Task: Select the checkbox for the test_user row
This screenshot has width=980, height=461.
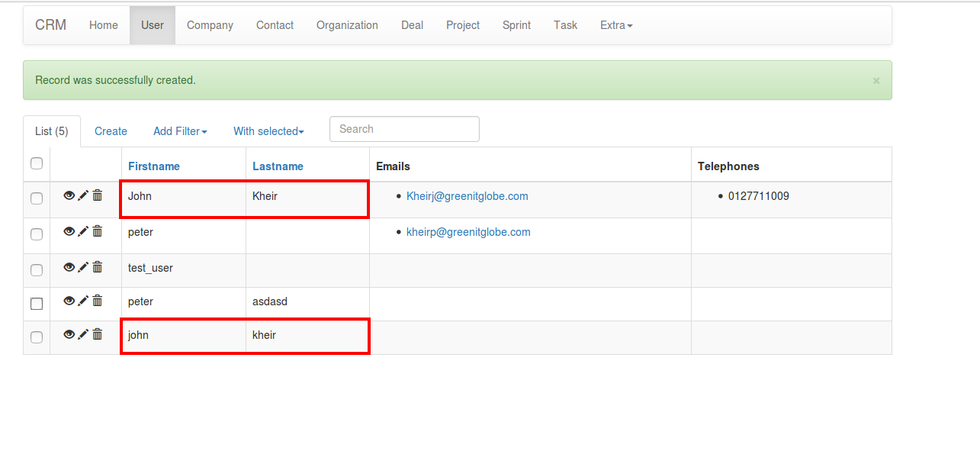Action: pos(36,269)
